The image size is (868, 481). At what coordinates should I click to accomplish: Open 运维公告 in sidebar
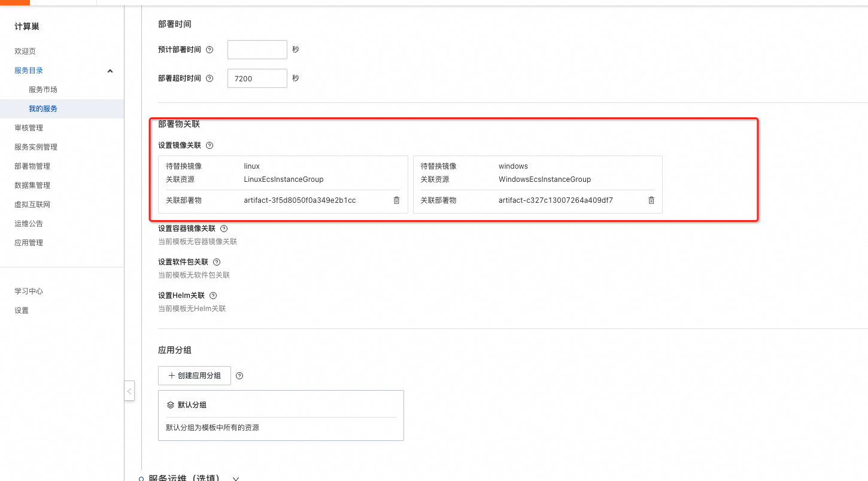coord(29,224)
